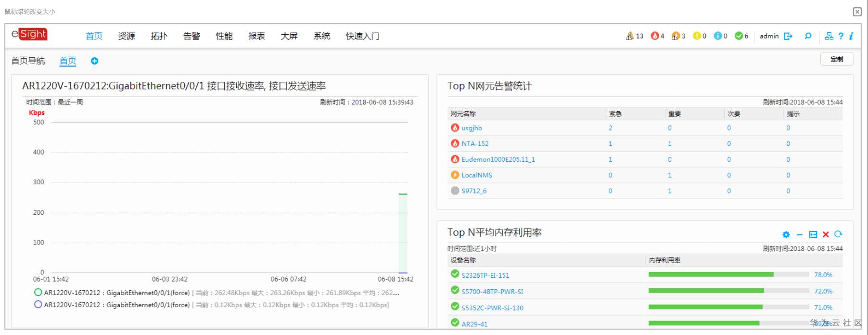This screenshot has height=335, width=868.
Task: Sort by 设备名称 column header
Action: [x=463, y=260]
